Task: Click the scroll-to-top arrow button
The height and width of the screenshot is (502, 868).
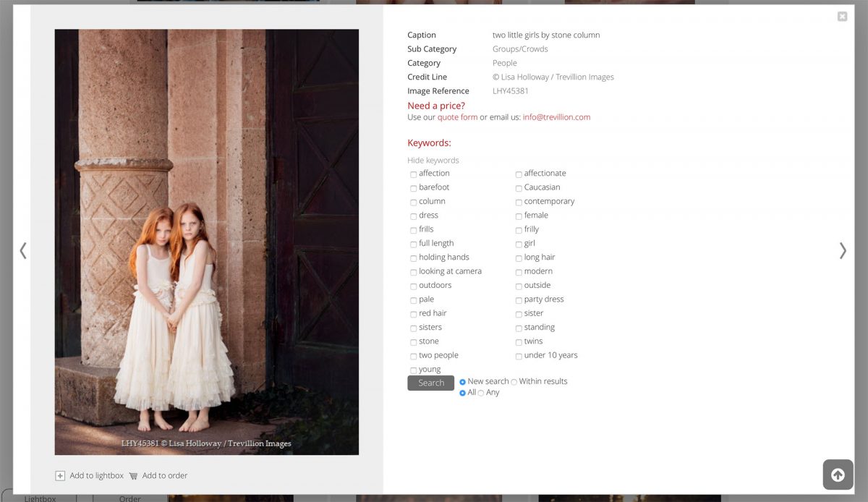Action: tap(838, 475)
